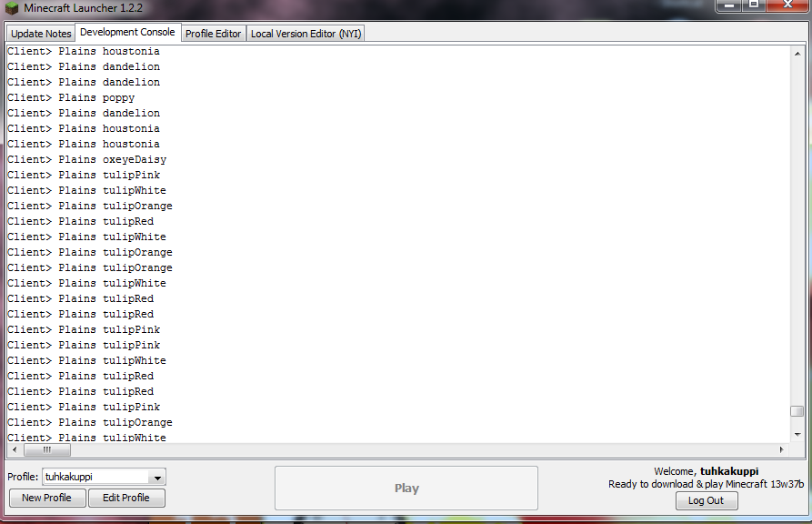Click the first line 'Client> Plains houstonia'
Screen dimensions: 812x524
pyautogui.click(x=84, y=51)
